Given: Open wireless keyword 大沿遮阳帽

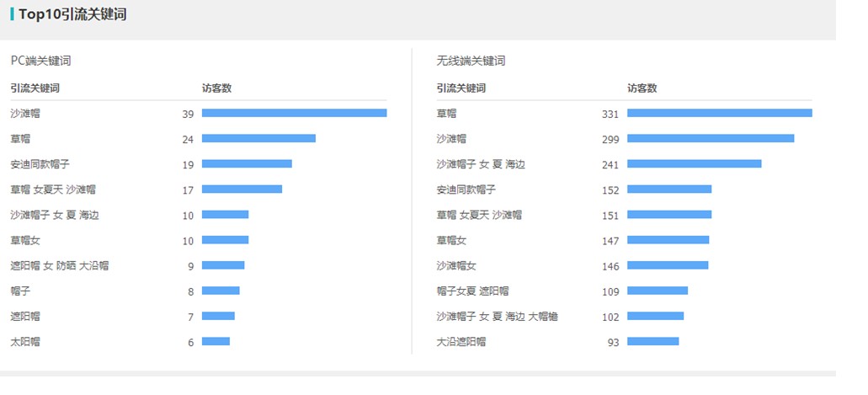Looking at the screenshot, I should 461,342.
